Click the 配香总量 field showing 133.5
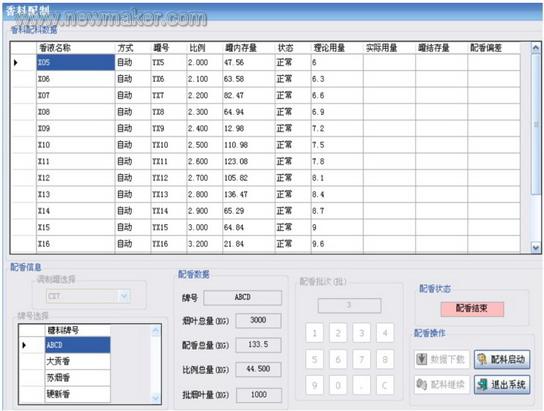The height and width of the screenshot is (411, 544). [258, 345]
